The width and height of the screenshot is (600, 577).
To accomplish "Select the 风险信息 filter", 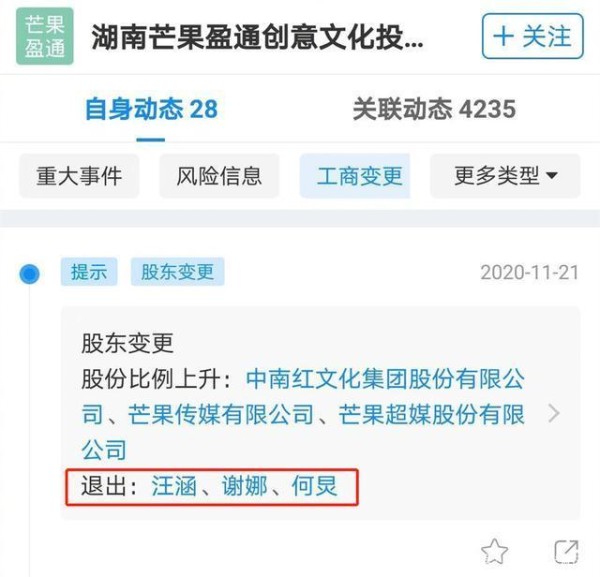I will (x=219, y=176).
